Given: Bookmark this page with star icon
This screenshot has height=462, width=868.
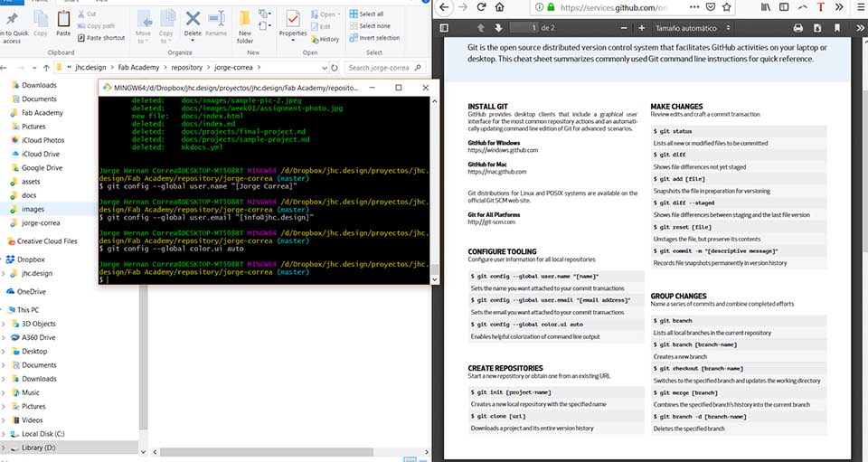Looking at the screenshot, I should click(x=726, y=7).
